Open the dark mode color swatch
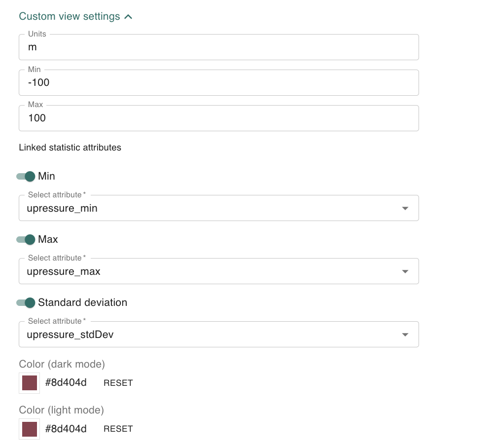Screen dimensions: 492x448 click(x=30, y=383)
